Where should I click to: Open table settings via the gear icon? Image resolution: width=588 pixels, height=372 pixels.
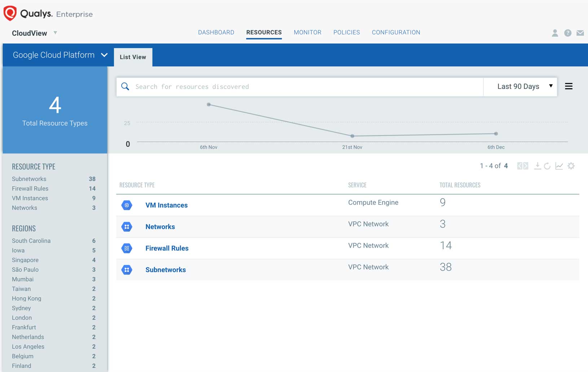(x=571, y=166)
